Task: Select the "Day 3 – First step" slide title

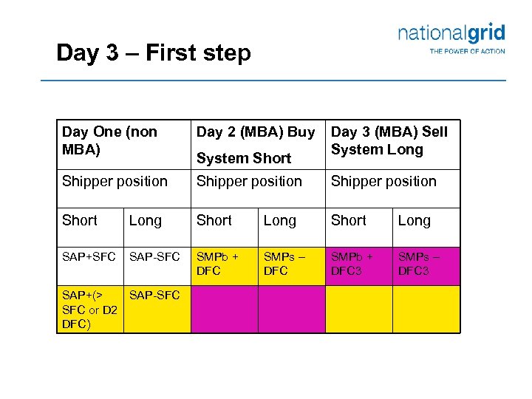Action: click(x=154, y=53)
